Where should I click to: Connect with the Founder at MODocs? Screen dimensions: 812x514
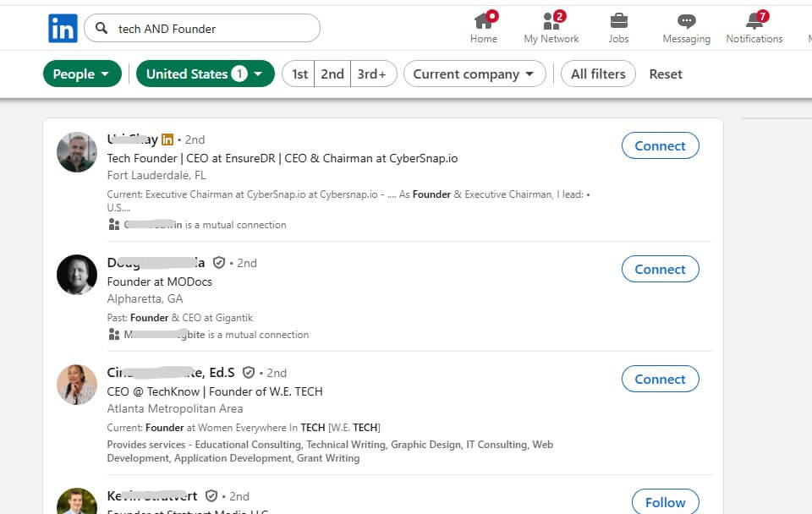coord(661,269)
